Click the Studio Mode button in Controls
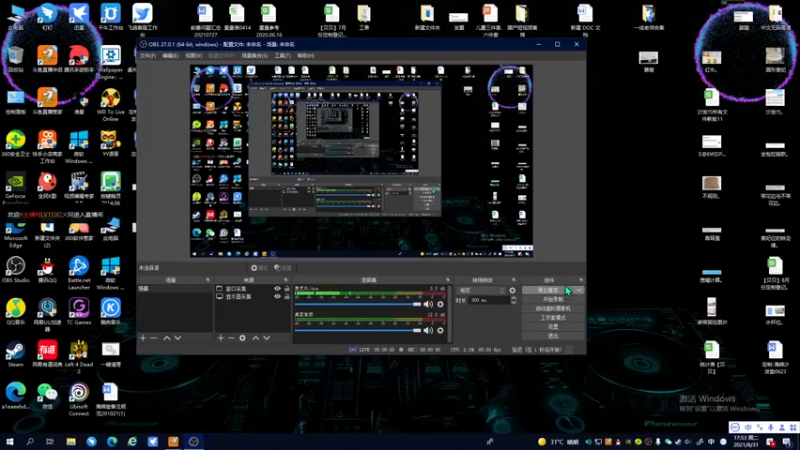The image size is (800, 450). click(x=553, y=318)
